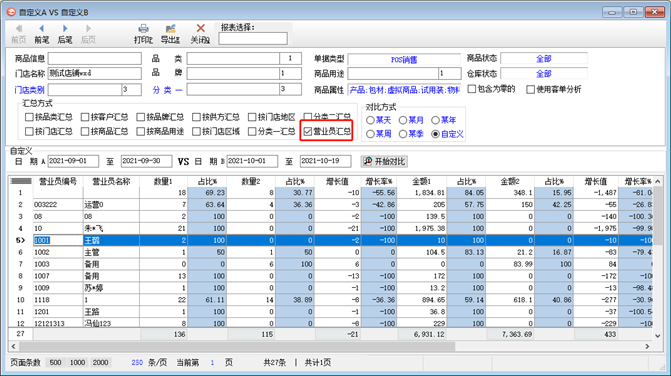
Task: Check the 按客户汇总 checkbox
Action: click(85, 117)
